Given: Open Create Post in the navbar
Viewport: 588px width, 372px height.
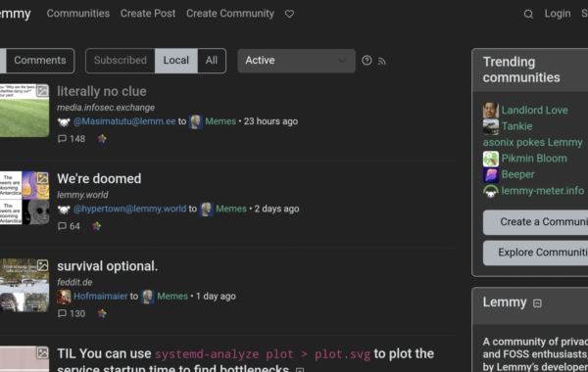Looking at the screenshot, I should coord(148,14).
